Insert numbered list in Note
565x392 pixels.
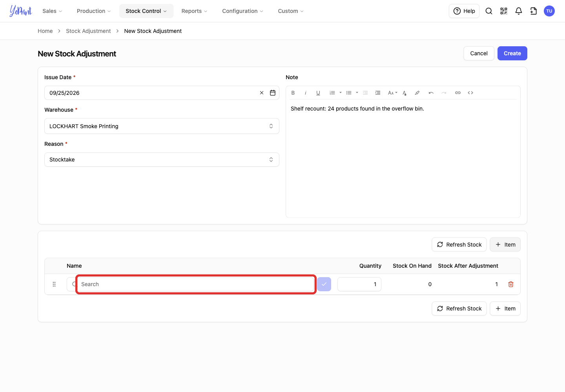332,93
